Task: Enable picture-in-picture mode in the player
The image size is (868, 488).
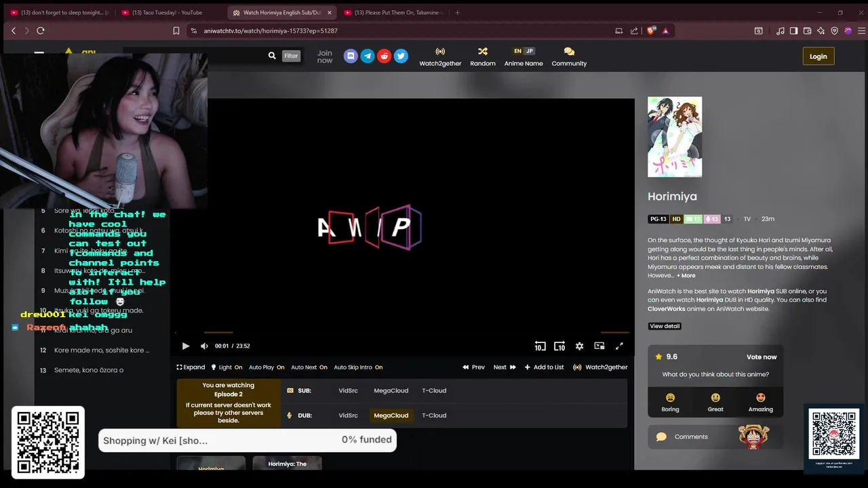Action: click(x=599, y=346)
